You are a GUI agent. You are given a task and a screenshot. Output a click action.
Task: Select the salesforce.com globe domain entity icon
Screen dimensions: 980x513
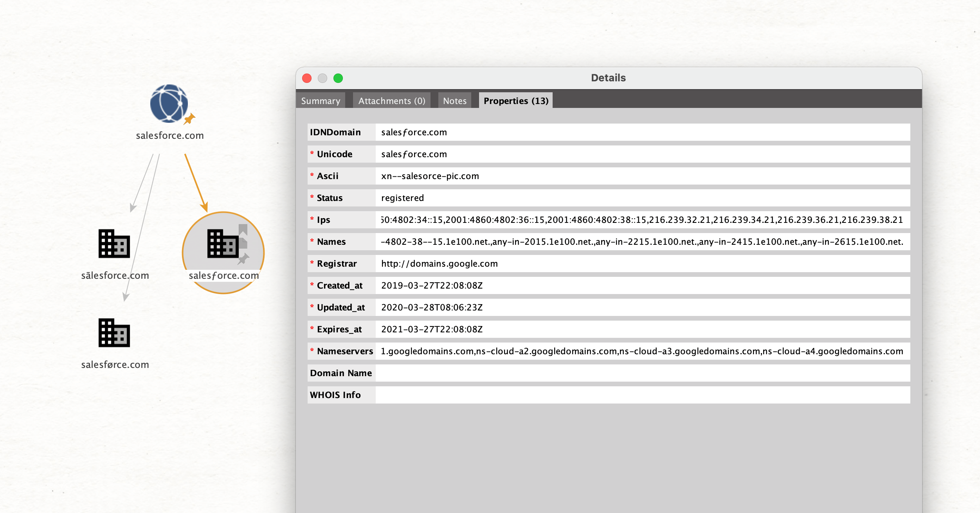point(169,103)
